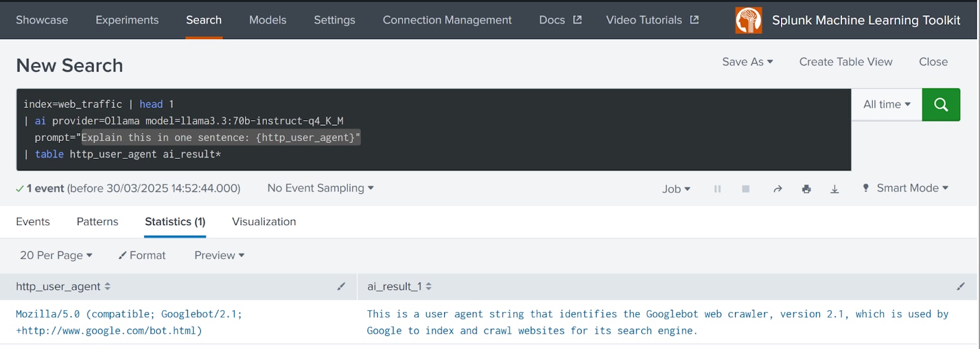Click Create Table View
Screen dimensions: 980x349
click(846, 62)
